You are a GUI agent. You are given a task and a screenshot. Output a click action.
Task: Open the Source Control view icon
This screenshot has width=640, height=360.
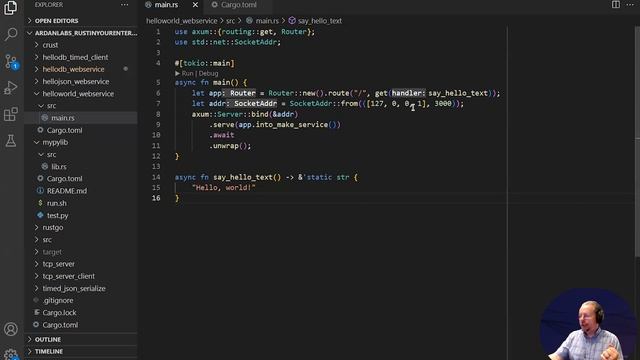coord(11,61)
